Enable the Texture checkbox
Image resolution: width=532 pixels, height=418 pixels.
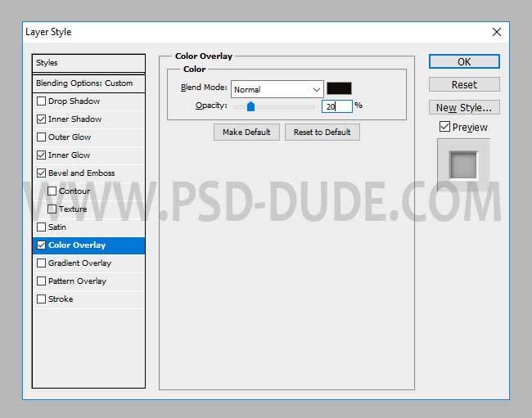[x=52, y=209]
